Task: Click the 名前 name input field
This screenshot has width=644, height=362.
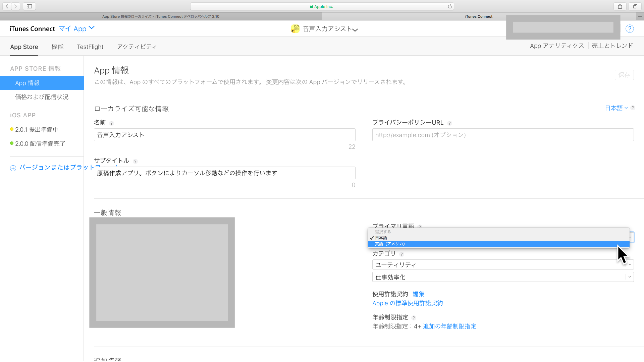Action: tap(225, 135)
